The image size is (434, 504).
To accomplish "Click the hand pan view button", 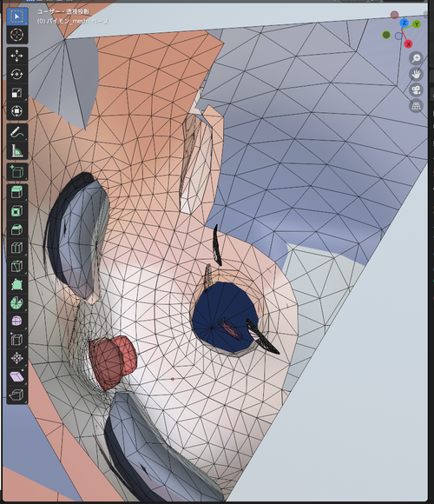I will pos(416,74).
